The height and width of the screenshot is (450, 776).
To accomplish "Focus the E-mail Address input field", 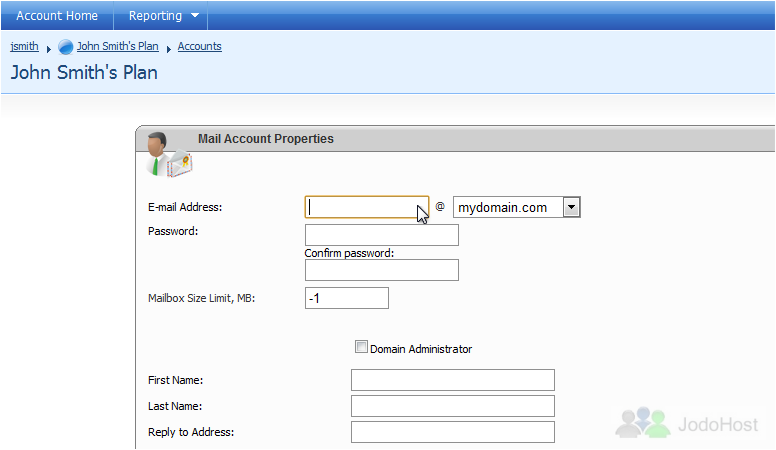I will [x=367, y=207].
